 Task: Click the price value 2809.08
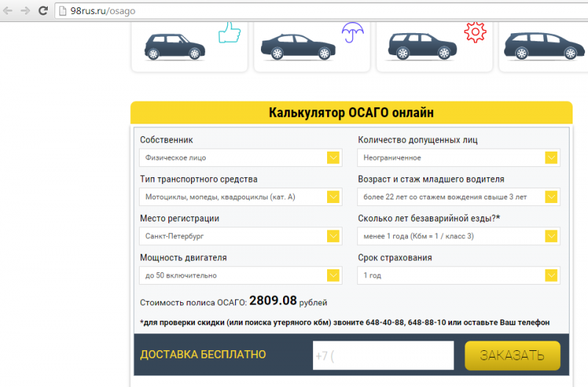coord(273,300)
